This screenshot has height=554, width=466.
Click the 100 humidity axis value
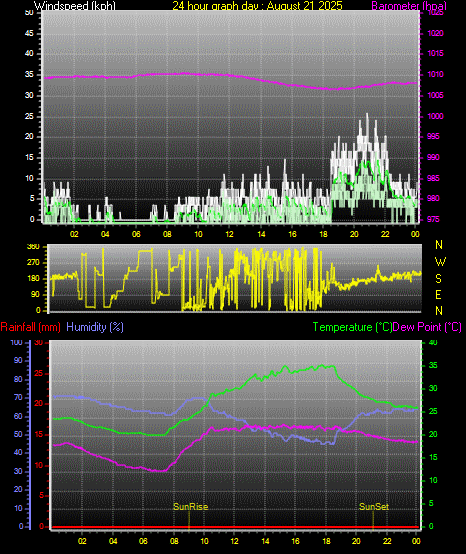[17, 342]
